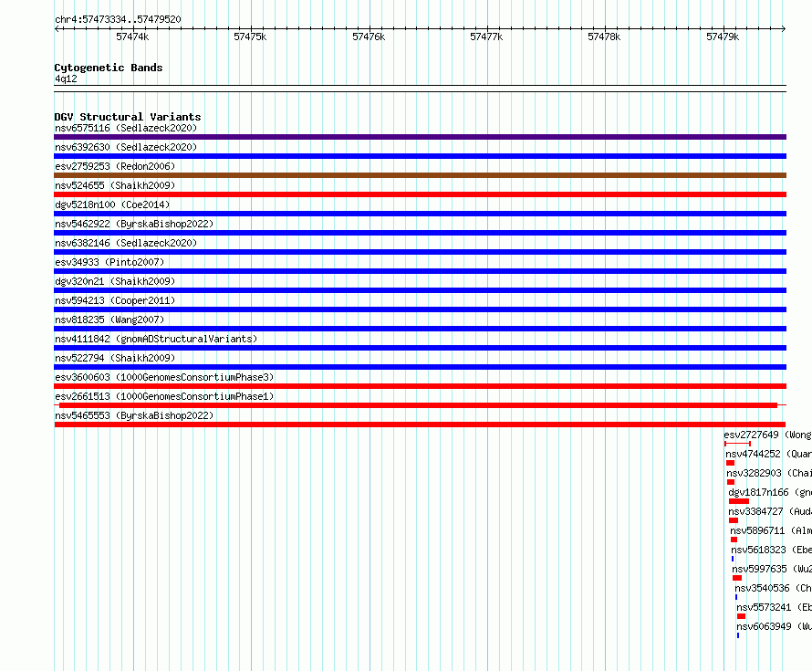Image resolution: width=812 pixels, height=671 pixels.
Task: Select nsv522794 (Shaikh2009) label
Action: click(x=115, y=358)
